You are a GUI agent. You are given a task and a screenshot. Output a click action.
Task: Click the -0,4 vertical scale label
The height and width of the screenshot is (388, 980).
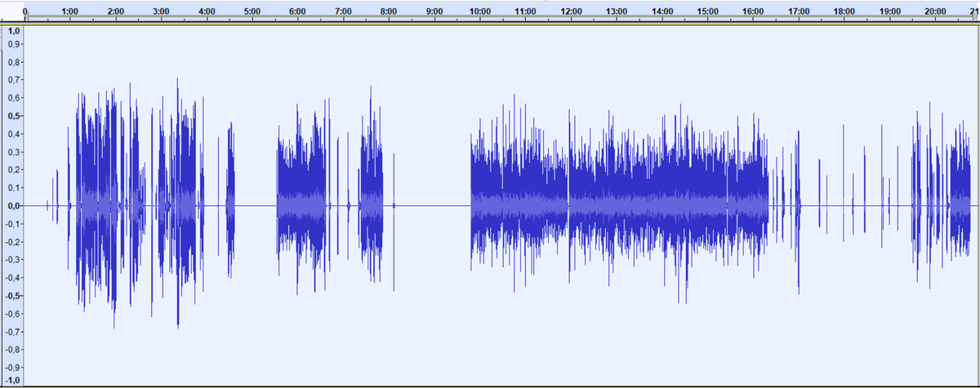(x=12, y=278)
